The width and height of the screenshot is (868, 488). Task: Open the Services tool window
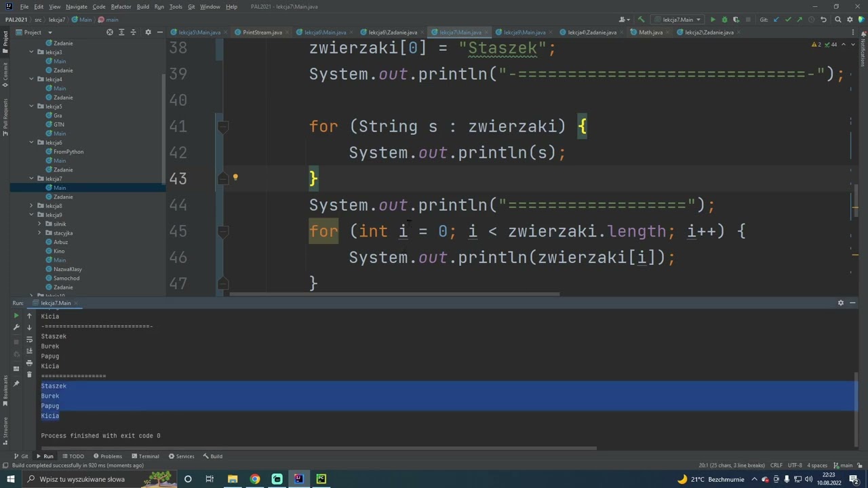[181, 456]
